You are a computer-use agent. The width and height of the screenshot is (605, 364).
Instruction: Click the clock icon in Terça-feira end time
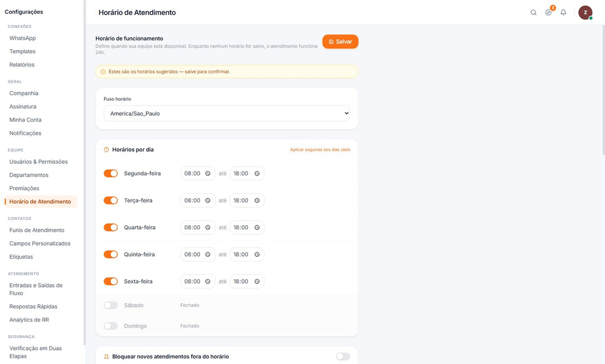257,201
